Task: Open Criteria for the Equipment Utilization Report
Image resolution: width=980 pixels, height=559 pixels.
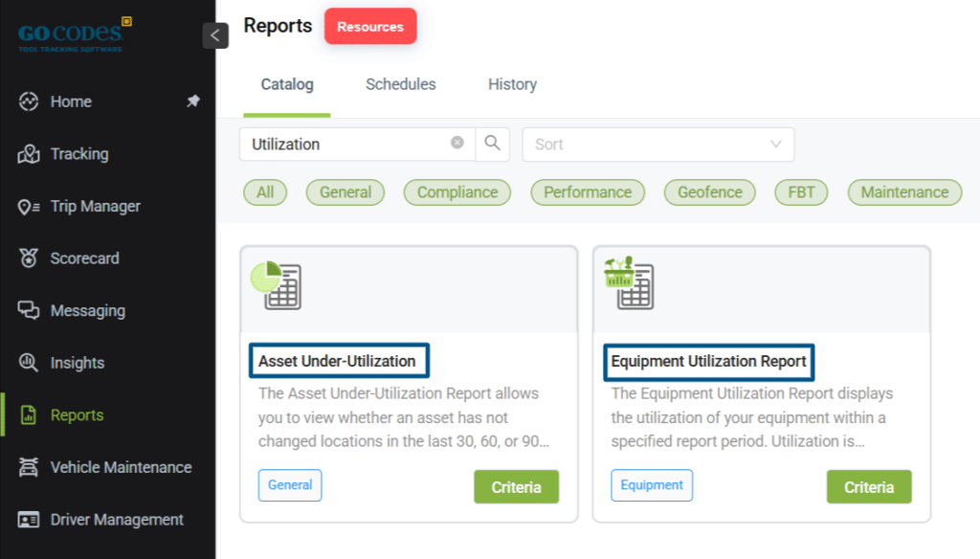Action: [868, 486]
